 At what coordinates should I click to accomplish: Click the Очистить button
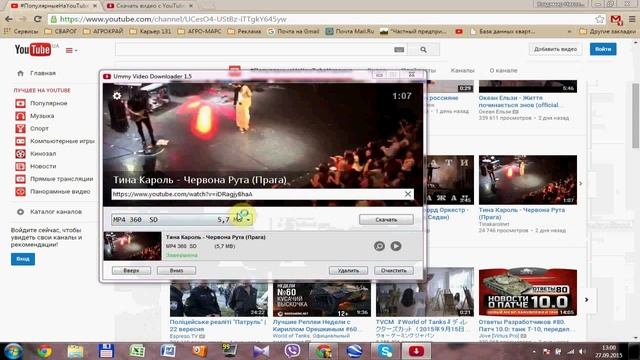tap(393, 270)
